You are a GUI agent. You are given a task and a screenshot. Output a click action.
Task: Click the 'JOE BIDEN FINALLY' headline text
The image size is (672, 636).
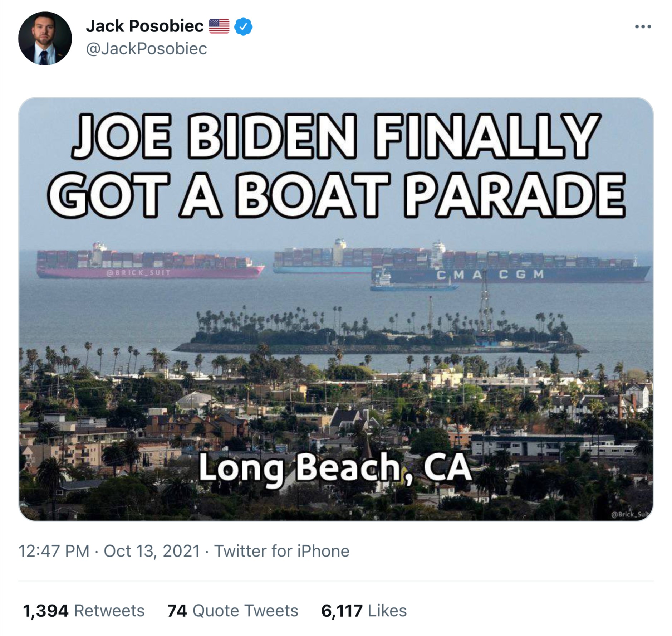pyautogui.click(x=335, y=136)
